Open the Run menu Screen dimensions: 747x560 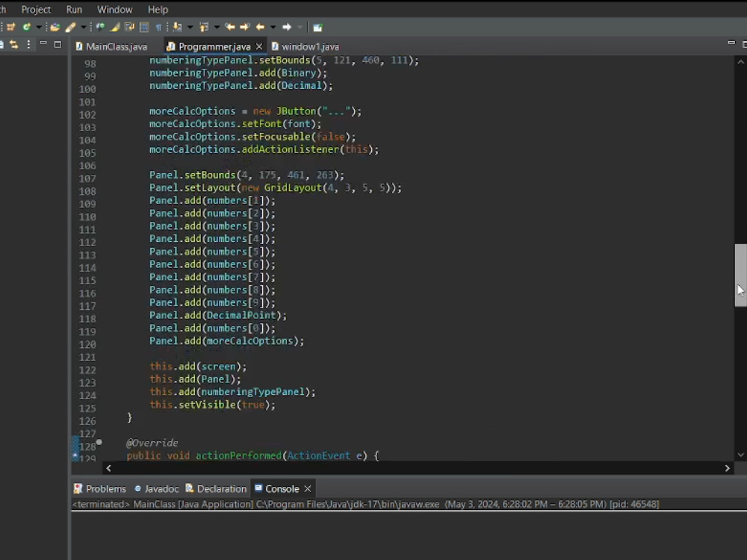[x=74, y=10]
